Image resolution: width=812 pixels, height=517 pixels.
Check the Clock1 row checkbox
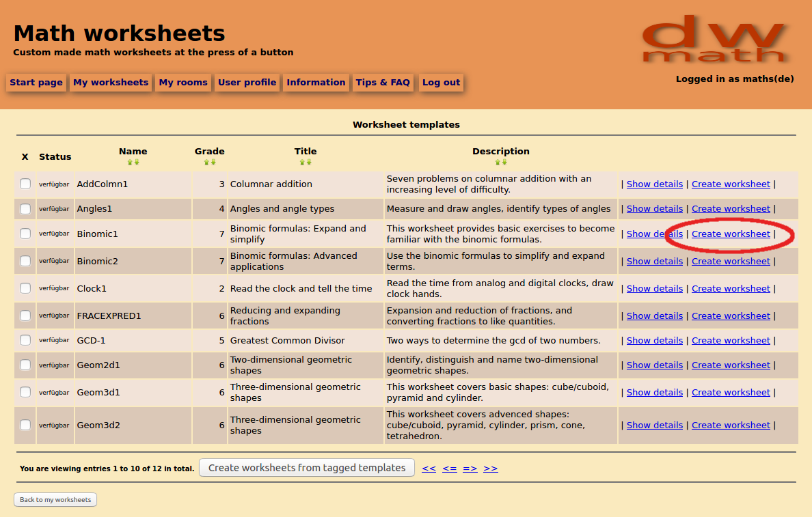tap(25, 288)
